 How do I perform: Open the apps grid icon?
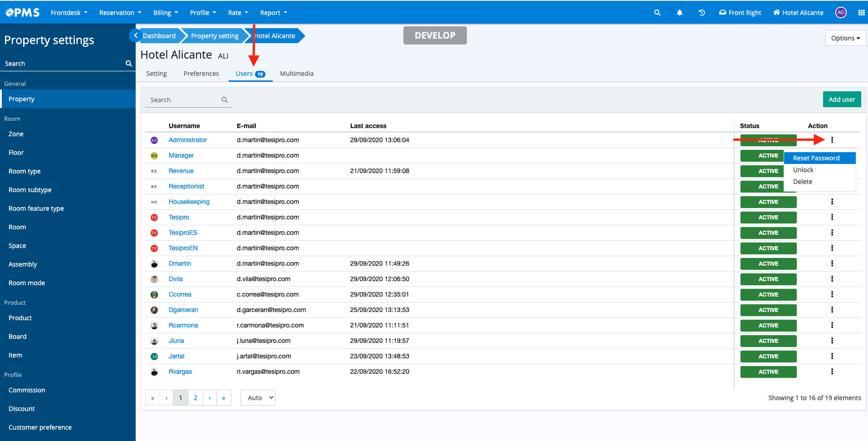861,13
